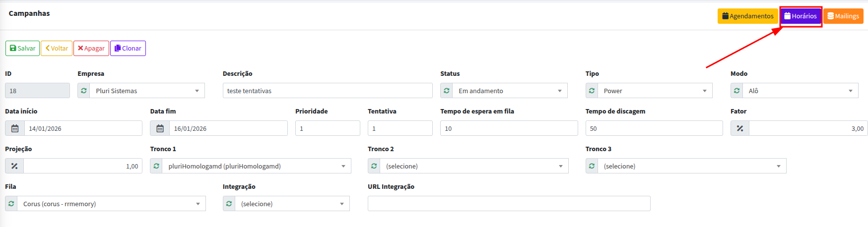
Task: Focus the URL Integração text field
Action: 509,204
